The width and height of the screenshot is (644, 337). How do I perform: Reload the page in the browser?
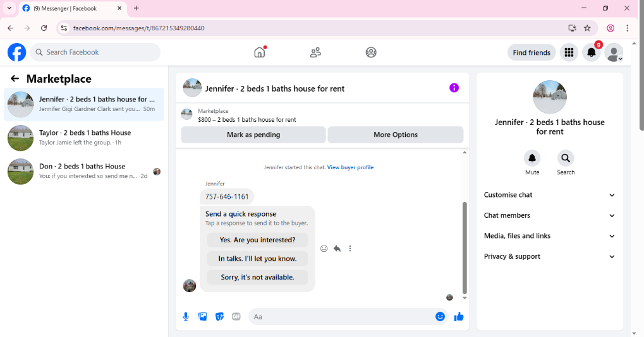coord(44,28)
